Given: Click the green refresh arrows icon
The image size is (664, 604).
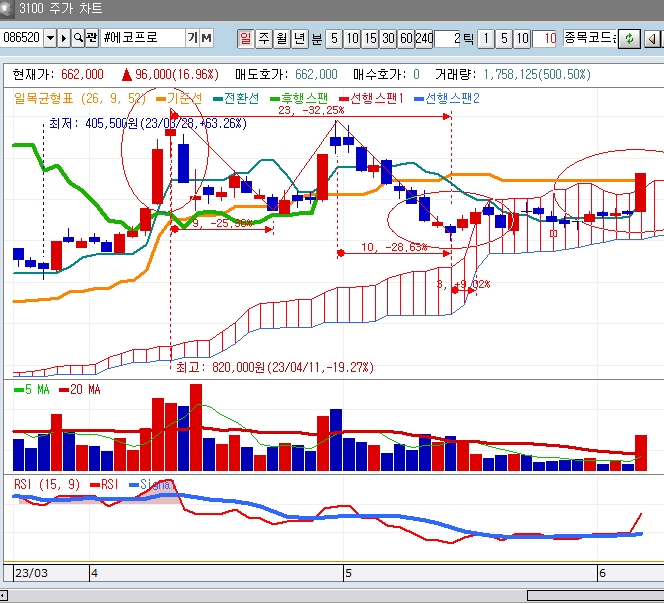Looking at the screenshot, I should 629,38.
